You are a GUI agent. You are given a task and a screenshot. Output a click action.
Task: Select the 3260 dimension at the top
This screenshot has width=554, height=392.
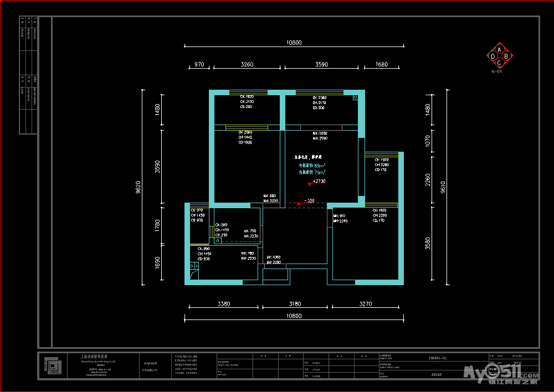tap(247, 65)
